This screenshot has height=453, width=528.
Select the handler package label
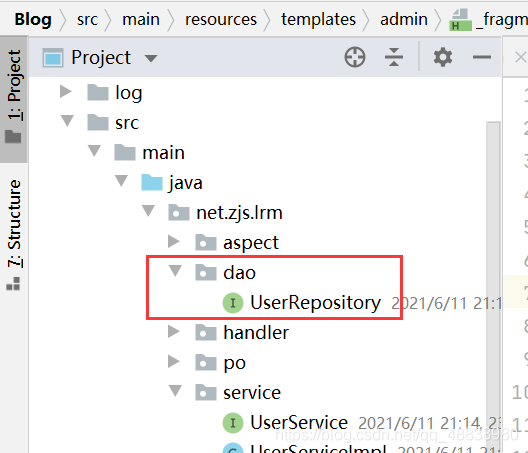256,333
